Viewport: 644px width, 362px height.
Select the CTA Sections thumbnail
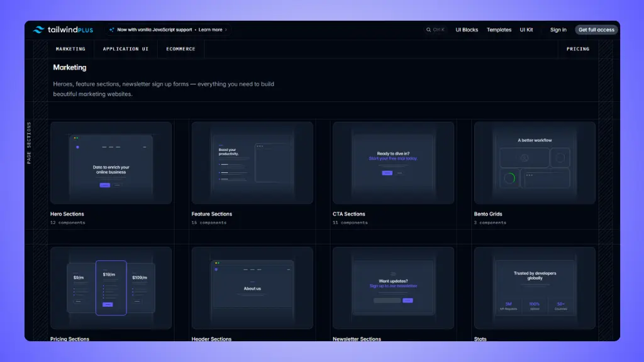coord(393,162)
